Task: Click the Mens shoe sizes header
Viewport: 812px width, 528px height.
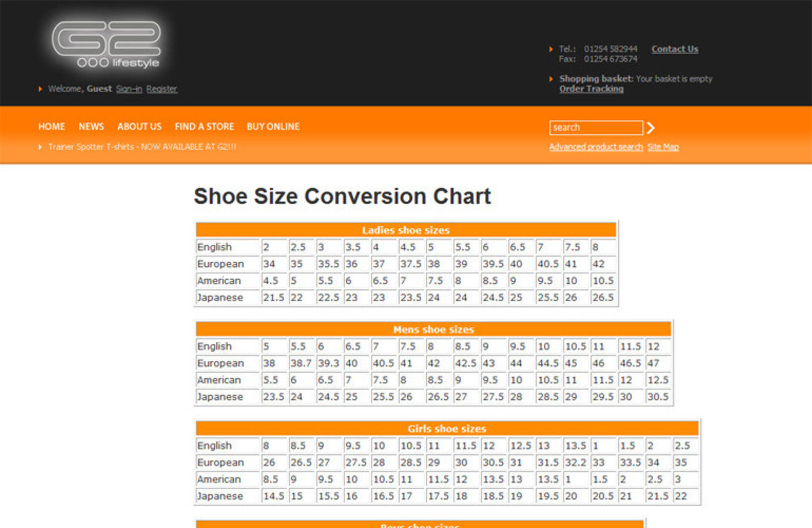Action: pos(433,330)
